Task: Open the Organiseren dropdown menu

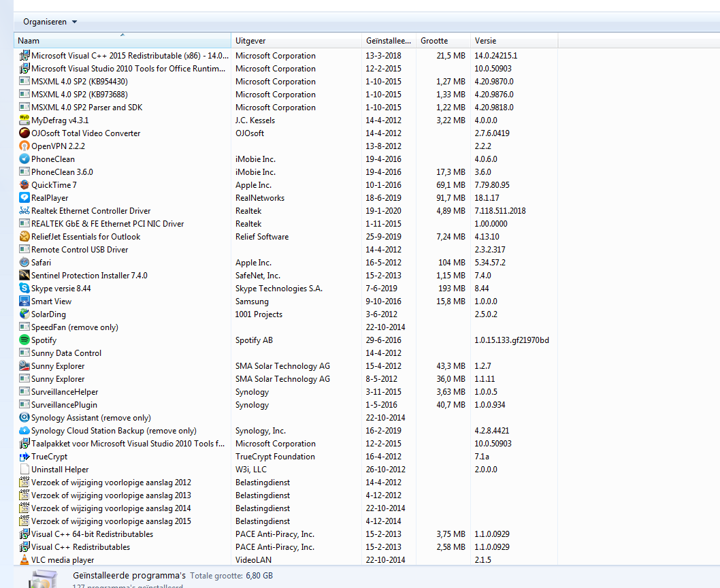Action: [x=50, y=22]
